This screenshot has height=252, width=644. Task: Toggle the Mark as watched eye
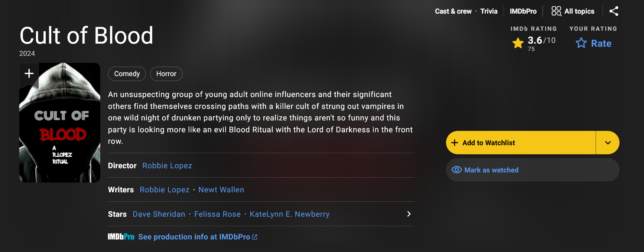coord(456,170)
